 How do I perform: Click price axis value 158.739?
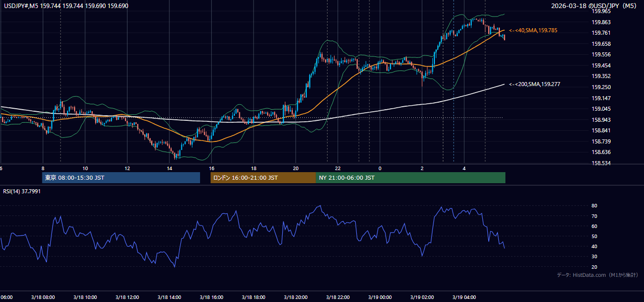point(601,141)
